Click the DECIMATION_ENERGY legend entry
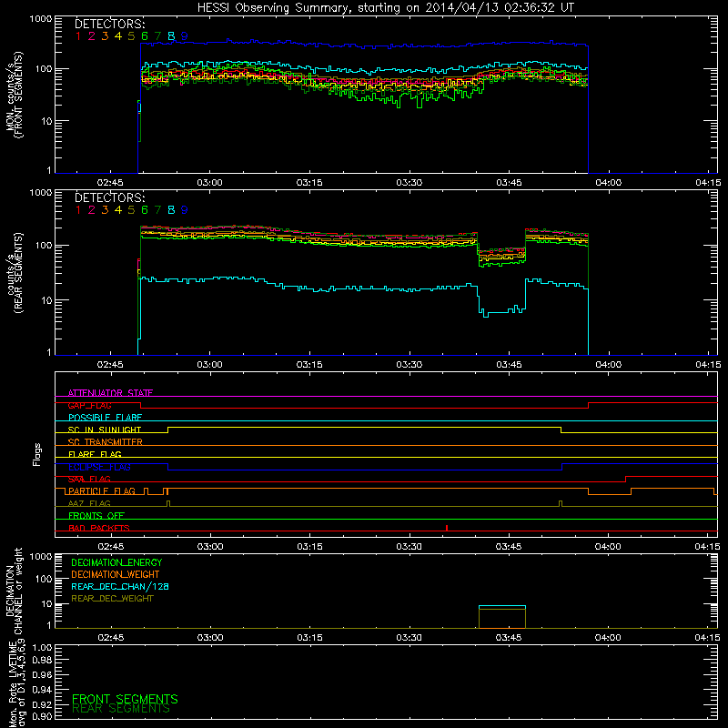728x728 pixels. pos(116,562)
